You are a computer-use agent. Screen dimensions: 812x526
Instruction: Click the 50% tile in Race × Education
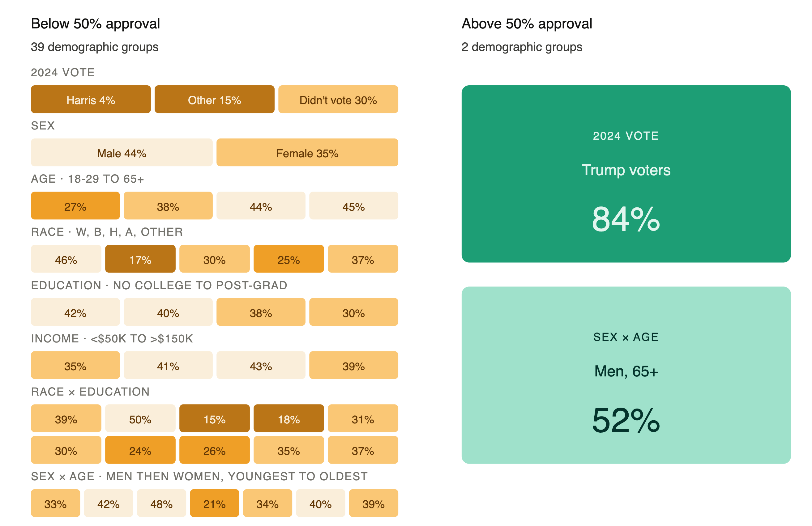point(140,418)
